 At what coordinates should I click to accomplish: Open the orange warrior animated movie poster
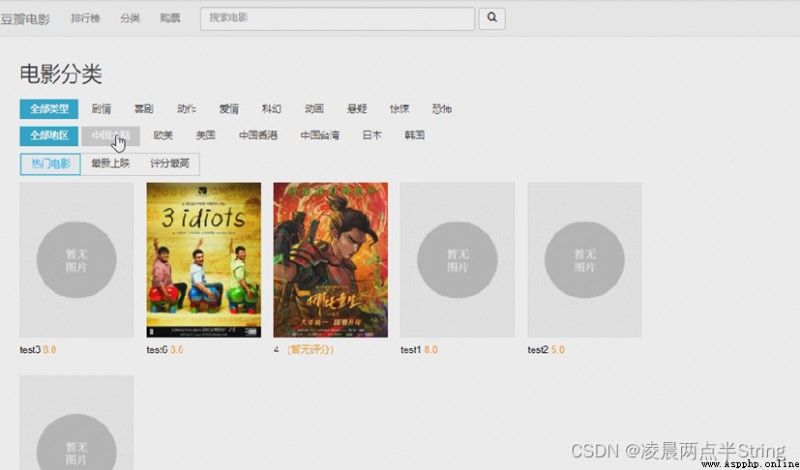(331, 260)
